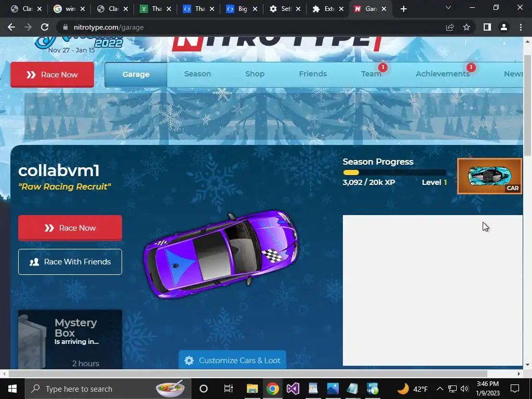Click the forward navigation arrow

point(28,27)
